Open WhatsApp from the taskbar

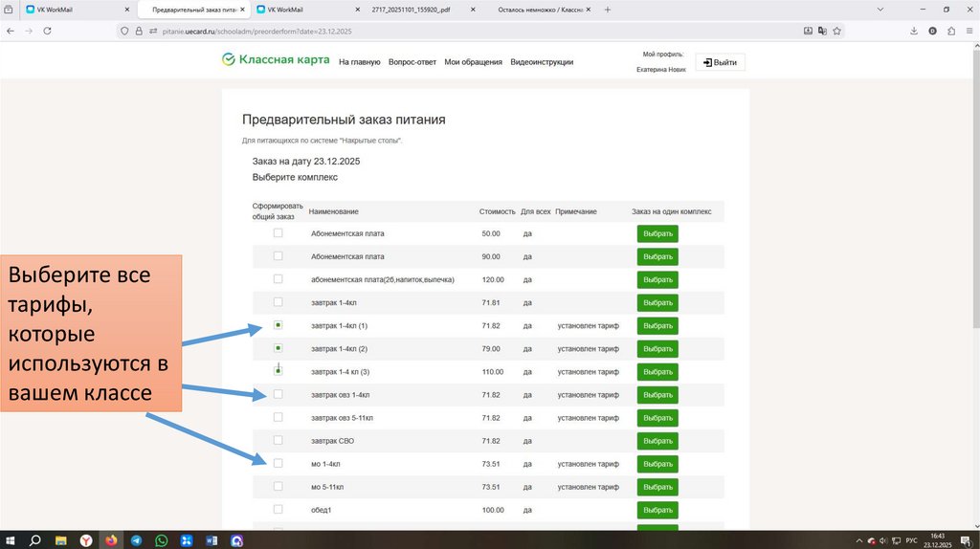161,540
